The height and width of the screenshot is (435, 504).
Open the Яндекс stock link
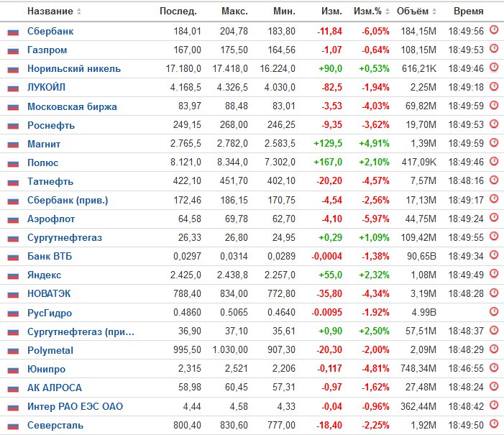coord(45,275)
